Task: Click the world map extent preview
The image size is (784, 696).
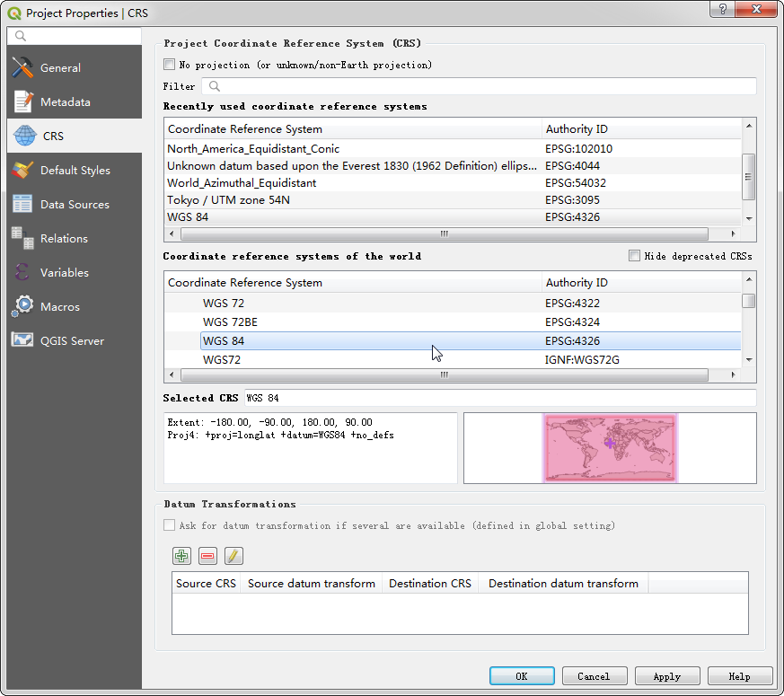Action: [610, 447]
